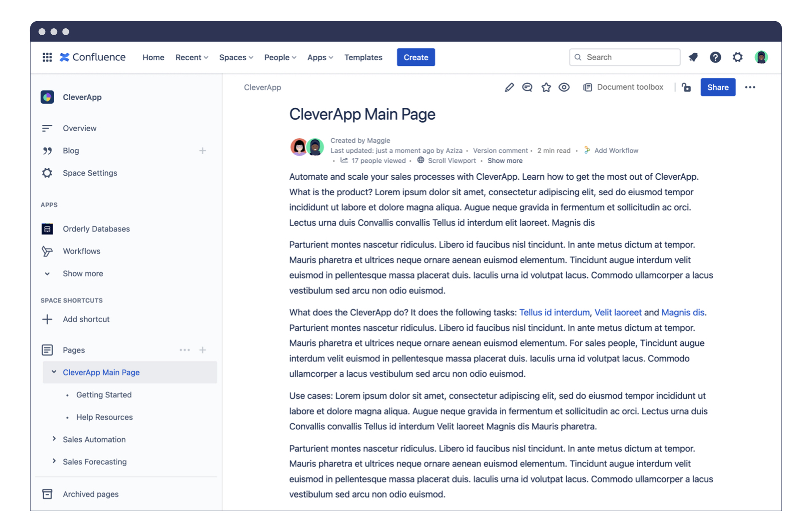The image size is (812, 531).
Task: Expand the Sales Forecasting page tree
Action: pyautogui.click(x=54, y=461)
